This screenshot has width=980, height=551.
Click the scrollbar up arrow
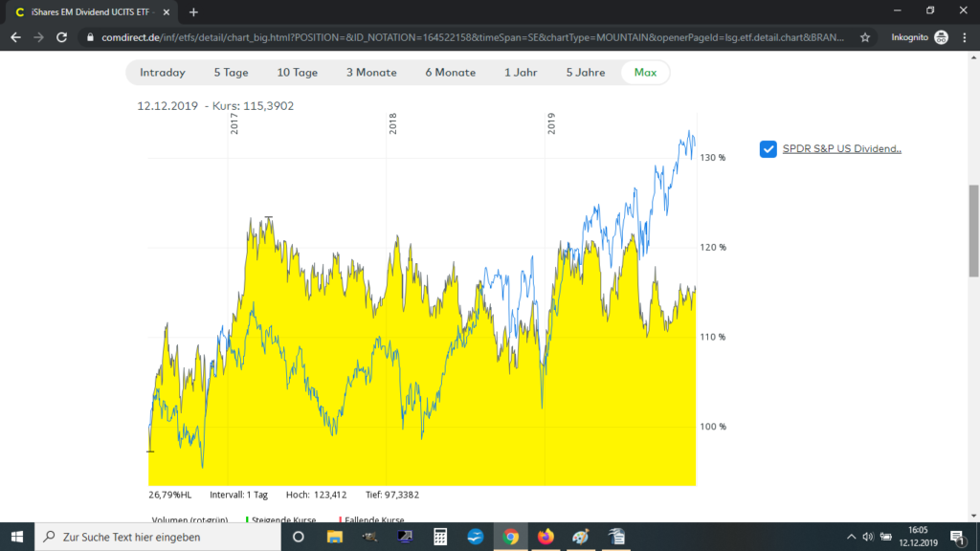(x=973, y=57)
